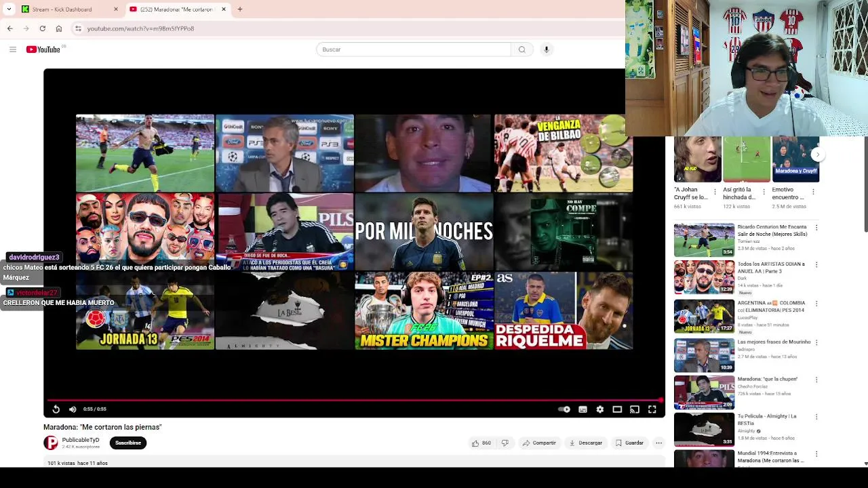This screenshot has width=868, height=488.
Task: Open endscreen Por Mil Noches video
Action: 424,232
